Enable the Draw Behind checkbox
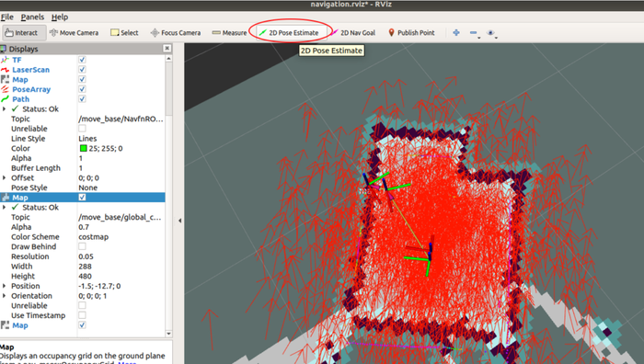 82,246
